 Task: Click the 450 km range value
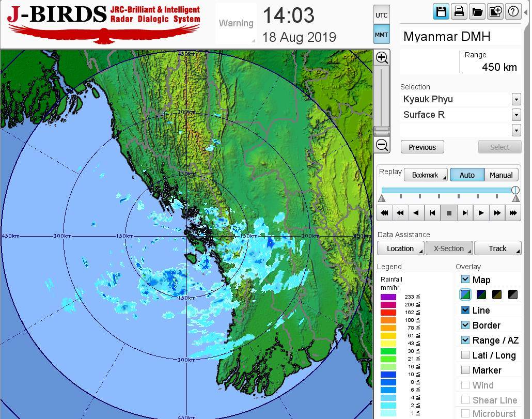point(499,67)
